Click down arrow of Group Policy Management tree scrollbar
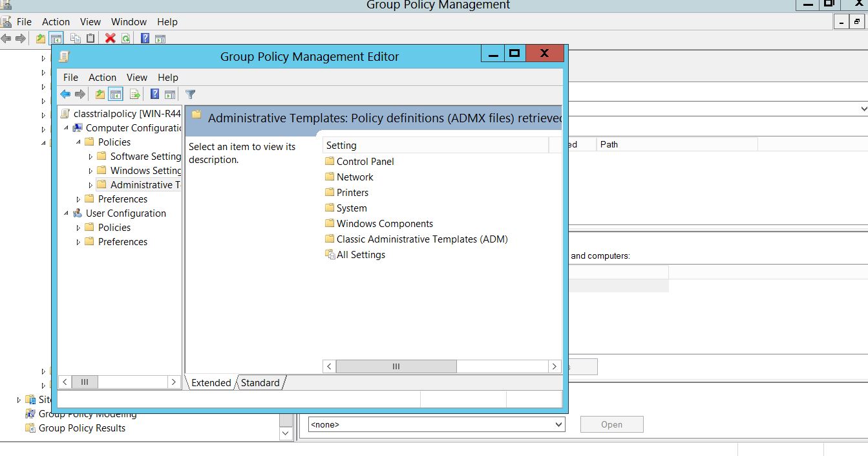This screenshot has width=868, height=456. (x=287, y=434)
